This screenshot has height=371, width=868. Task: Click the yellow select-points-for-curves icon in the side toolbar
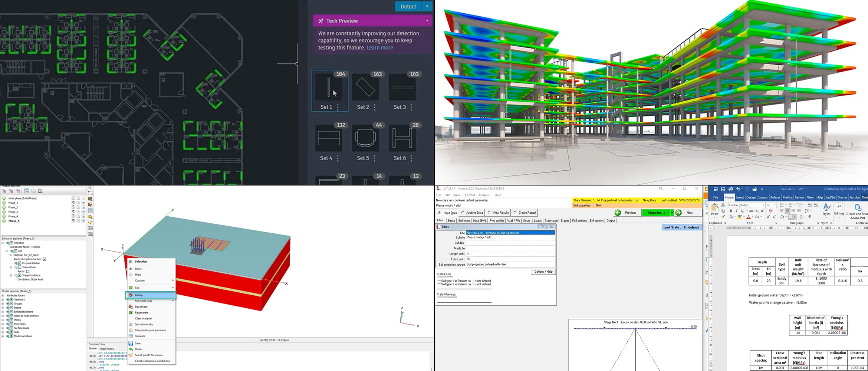coord(90,223)
